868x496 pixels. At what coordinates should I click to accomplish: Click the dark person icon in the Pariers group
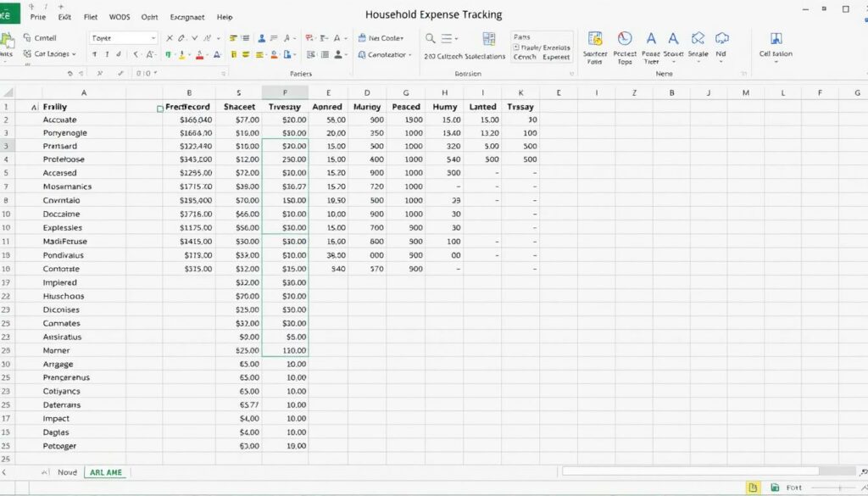(x=337, y=54)
